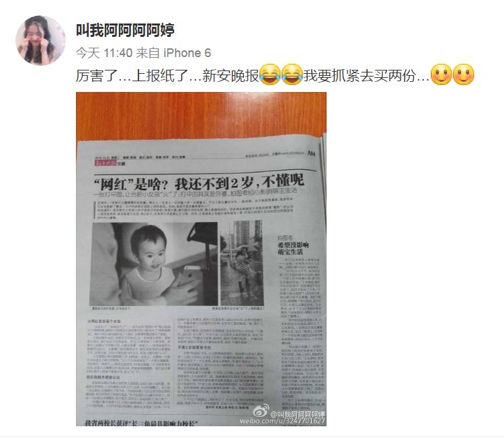
Task: Click the post text 新安晚报
Action: (230, 76)
